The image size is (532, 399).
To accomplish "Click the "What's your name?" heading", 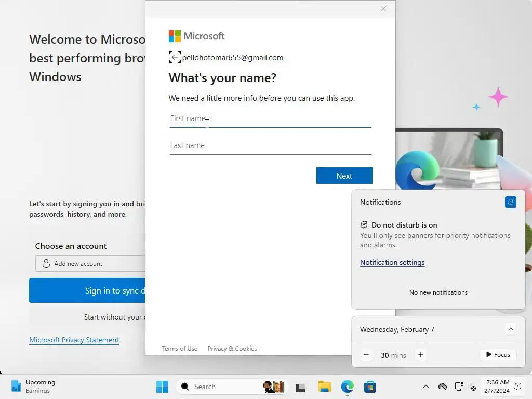I will pyautogui.click(x=222, y=78).
